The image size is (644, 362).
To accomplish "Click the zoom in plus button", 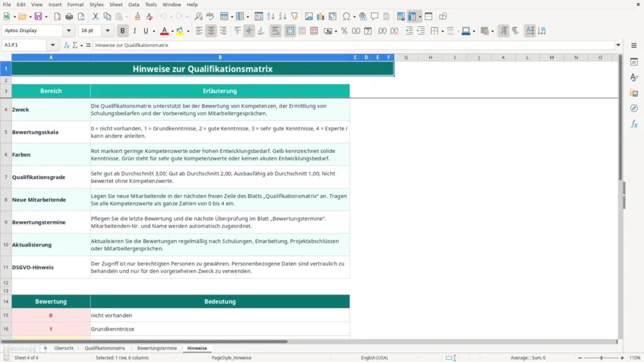I will [x=622, y=358].
